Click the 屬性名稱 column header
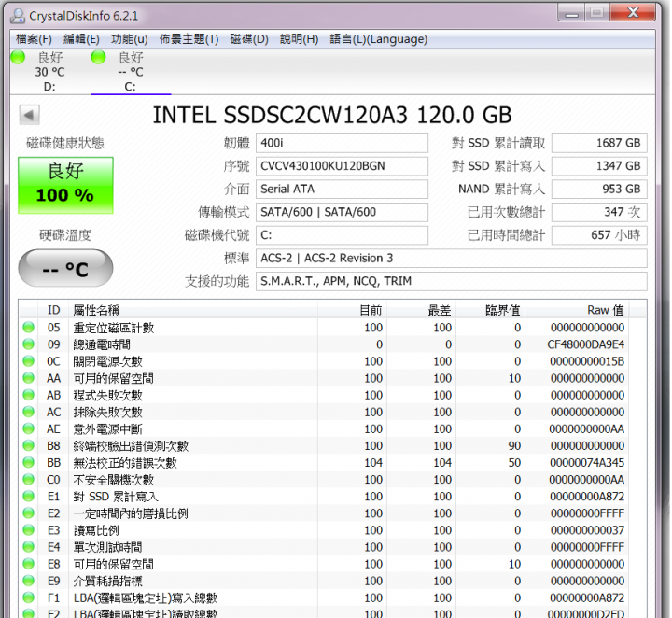Image resolution: width=672 pixels, height=618 pixels. click(193, 310)
